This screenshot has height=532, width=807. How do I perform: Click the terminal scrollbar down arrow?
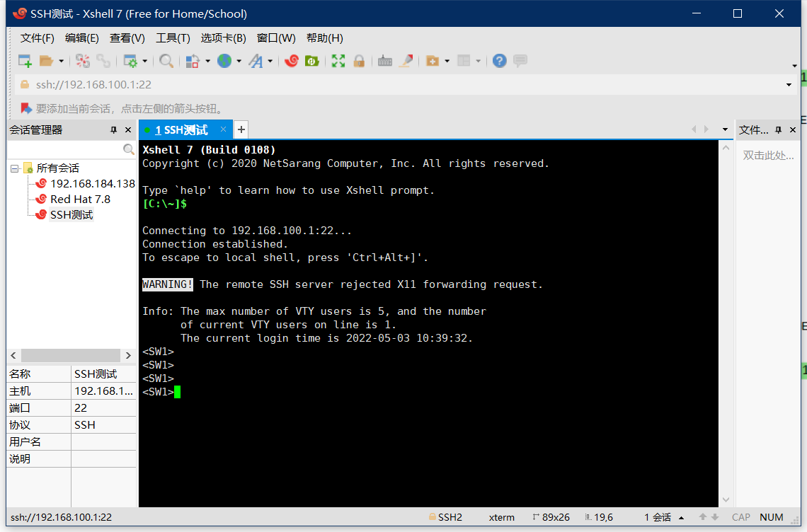tap(726, 499)
